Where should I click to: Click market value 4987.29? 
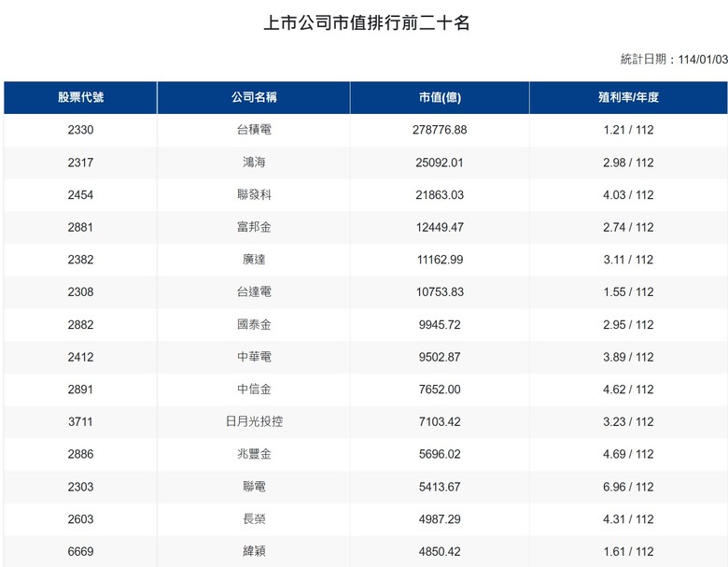pos(440,519)
